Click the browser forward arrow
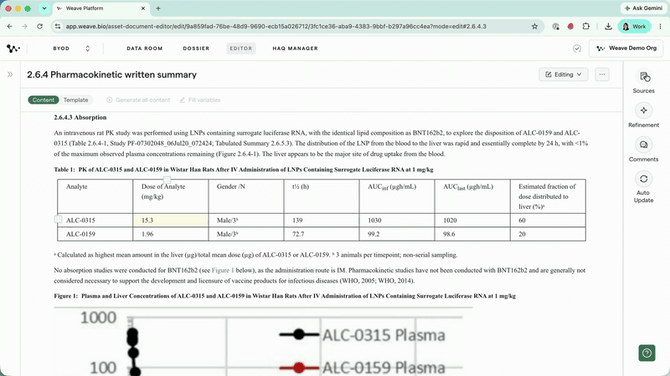This screenshot has height=376, width=670. (24, 26)
